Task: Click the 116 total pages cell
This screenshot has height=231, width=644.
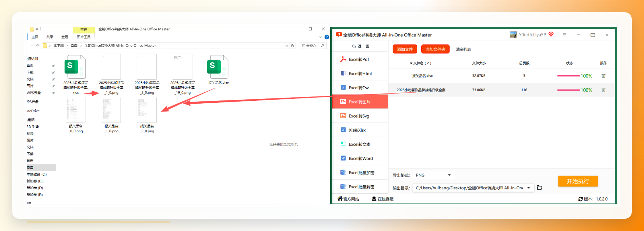Action: point(524,90)
